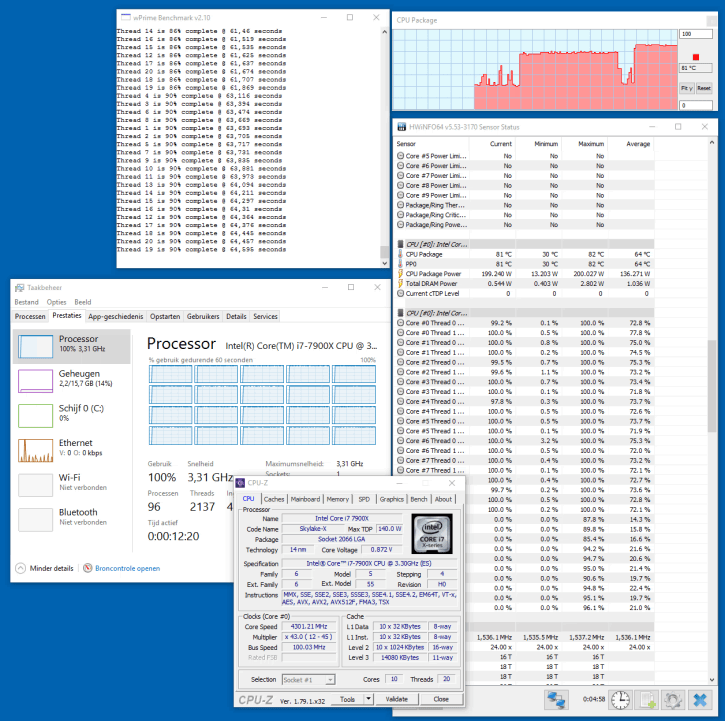The image size is (725, 721).
Task: Start logging with the HWiNFO log-file icon
Action: click(648, 699)
